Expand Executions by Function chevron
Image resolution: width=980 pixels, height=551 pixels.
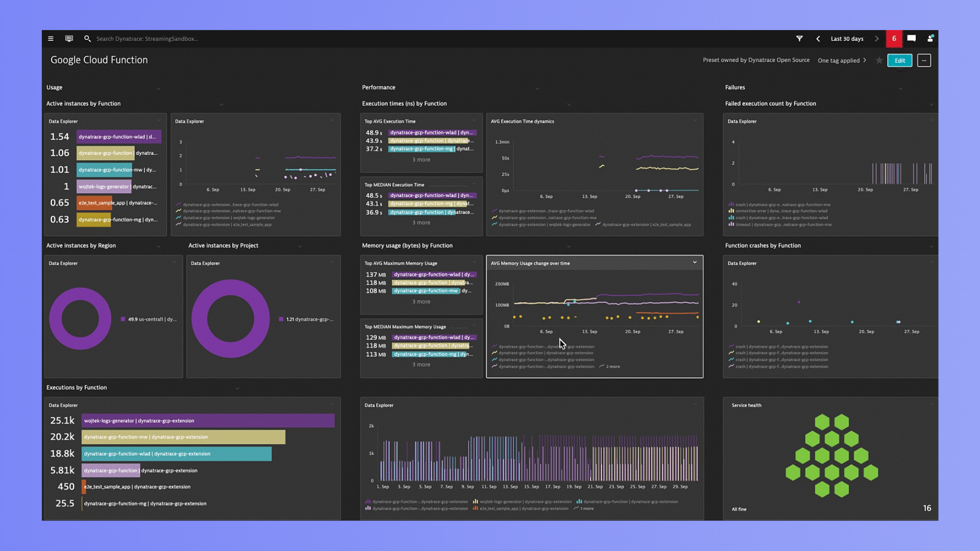click(x=237, y=389)
